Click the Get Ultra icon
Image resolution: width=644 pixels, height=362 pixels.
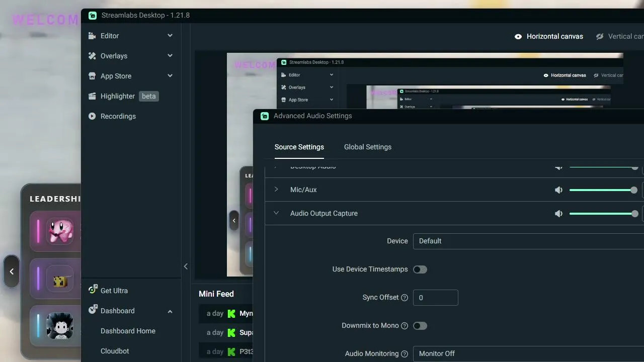click(93, 290)
